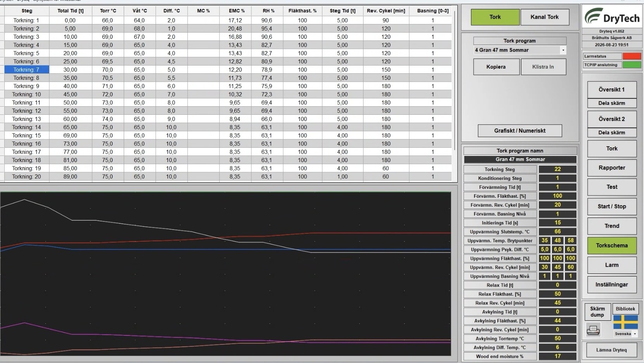Click Förvärmn. Rev. Cykel value 20
The width and height of the screenshot is (644, 363).
557,205
